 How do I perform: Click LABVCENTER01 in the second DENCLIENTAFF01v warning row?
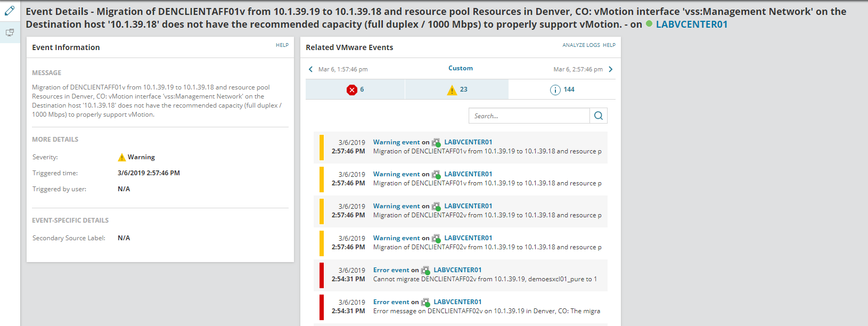(x=468, y=174)
